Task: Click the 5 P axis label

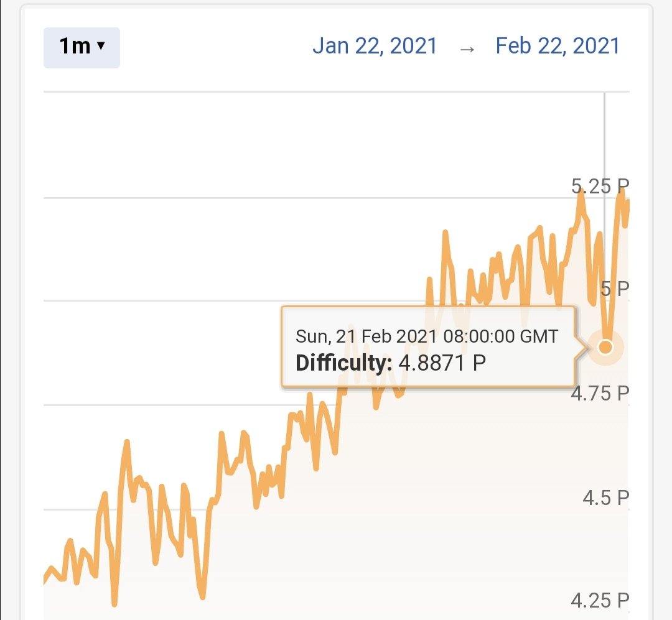Action: click(615, 289)
